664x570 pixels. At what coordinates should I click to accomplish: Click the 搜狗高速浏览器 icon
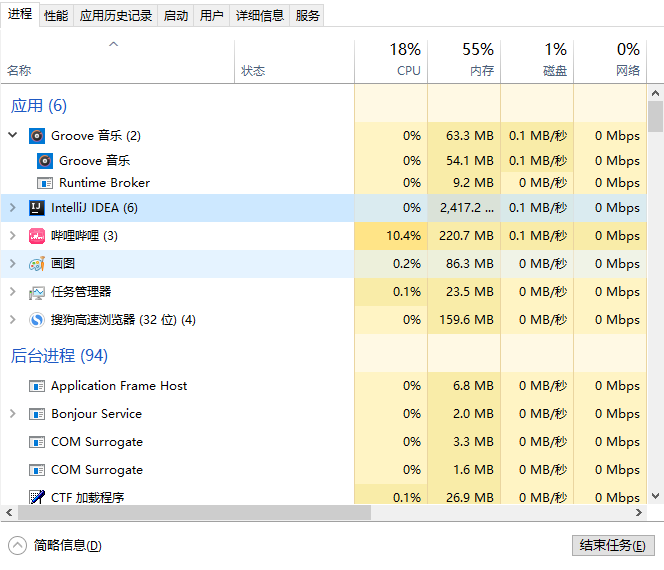36,320
